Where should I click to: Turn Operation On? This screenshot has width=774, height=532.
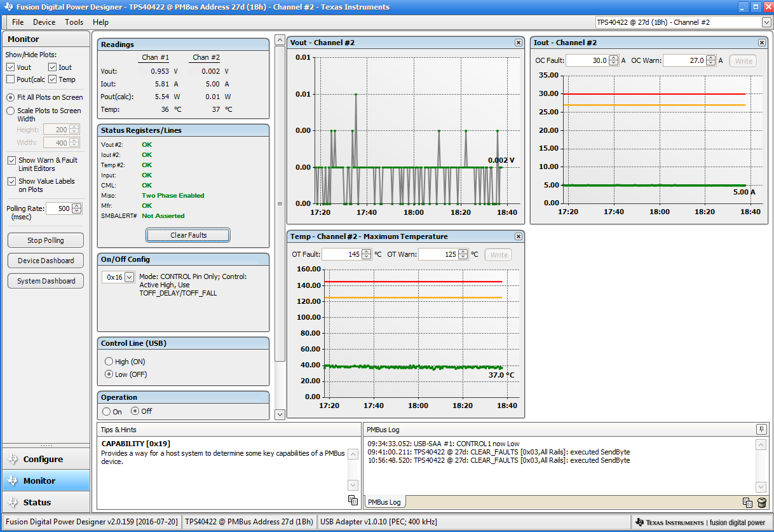pyautogui.click(x=106, y=411)
